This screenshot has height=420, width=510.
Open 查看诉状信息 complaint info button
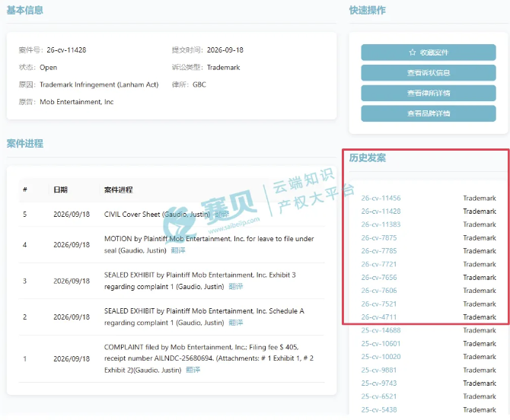(429, 73)
